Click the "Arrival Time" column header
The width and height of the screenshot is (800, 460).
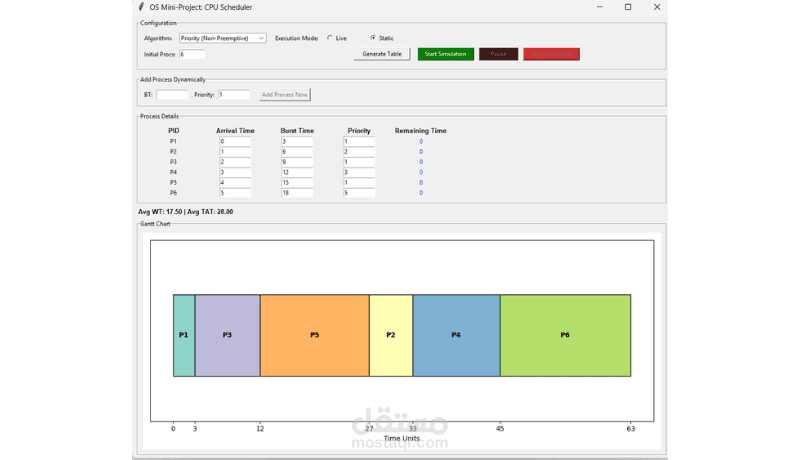tap(235, 131)
